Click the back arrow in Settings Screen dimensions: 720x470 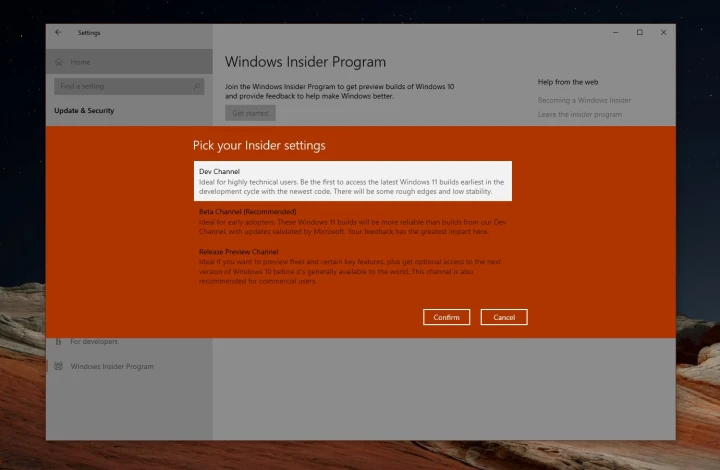click(x=58, y=33)
